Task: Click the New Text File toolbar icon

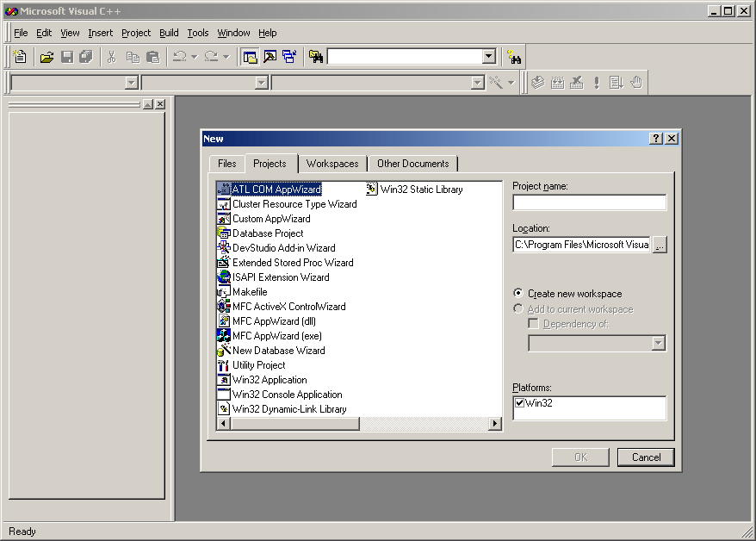Action: 20,57
